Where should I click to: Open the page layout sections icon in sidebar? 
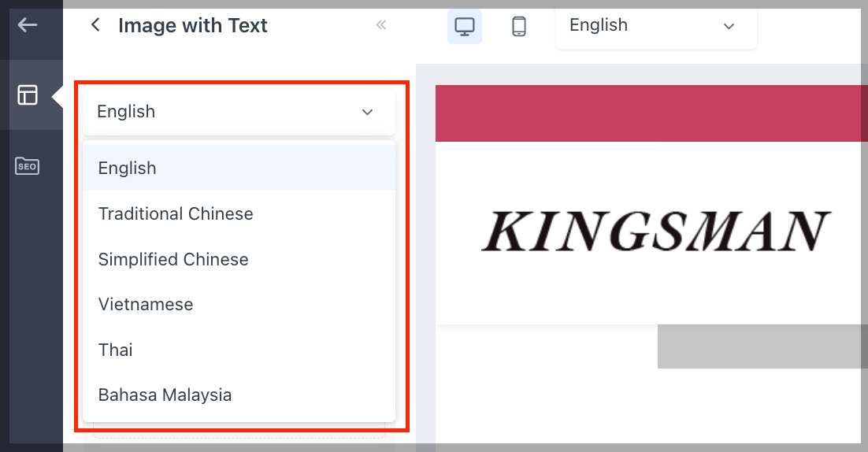(x=27, y=95)
